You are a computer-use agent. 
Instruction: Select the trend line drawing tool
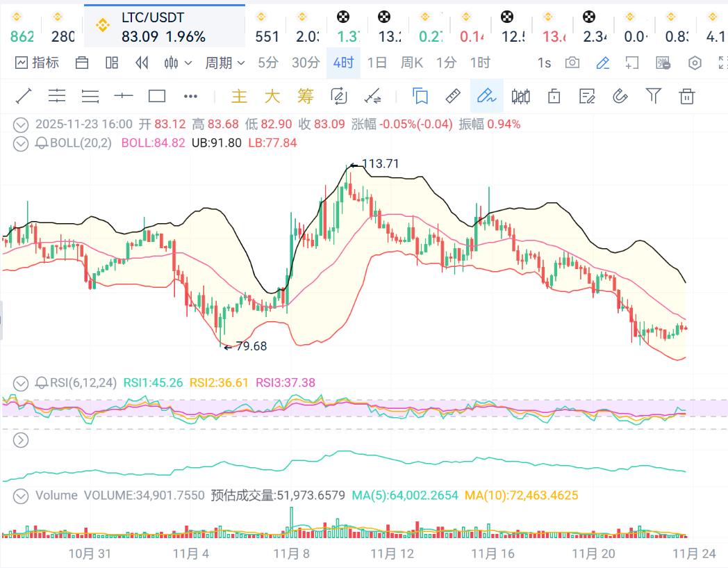click(24, 96)
